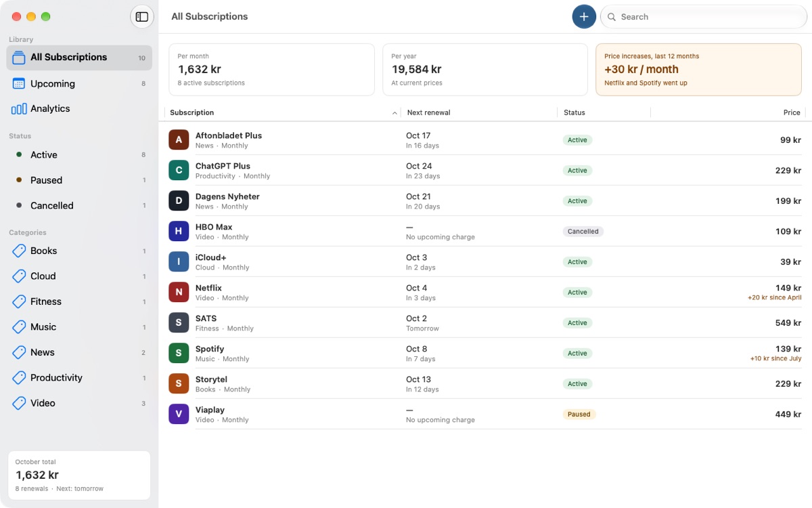812x508 pixels.
Task: Click the ChatGPT Plus teal icon
Action: [x=179, y=170]
